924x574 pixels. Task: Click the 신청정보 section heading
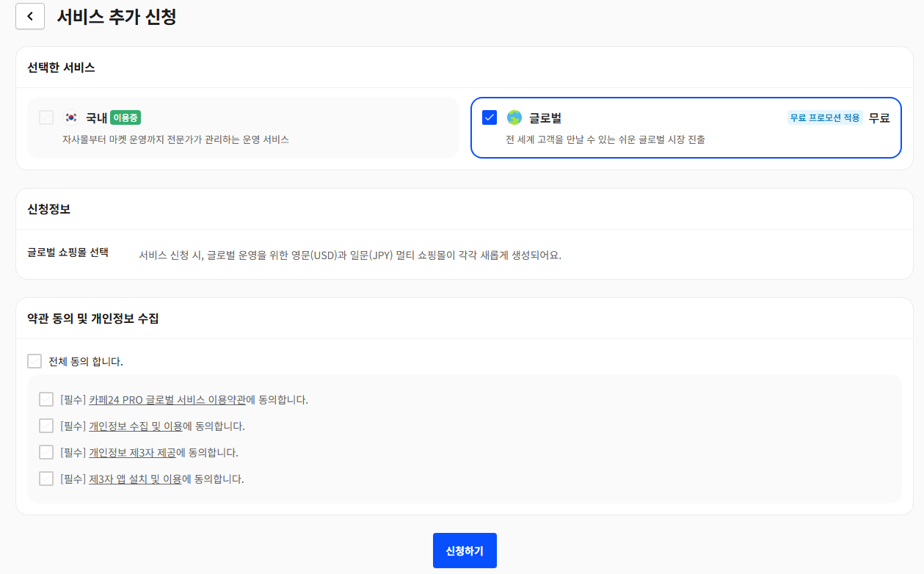[48, 209]
